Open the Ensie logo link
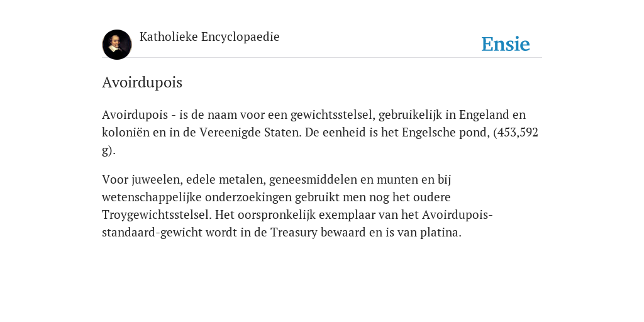The image size is (644, 322). click(506, 44)
